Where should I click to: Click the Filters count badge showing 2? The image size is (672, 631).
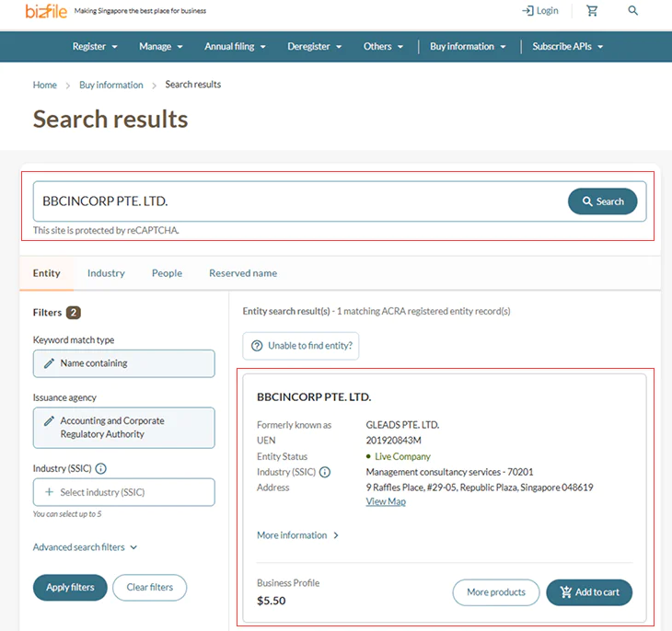pos(74,313)
